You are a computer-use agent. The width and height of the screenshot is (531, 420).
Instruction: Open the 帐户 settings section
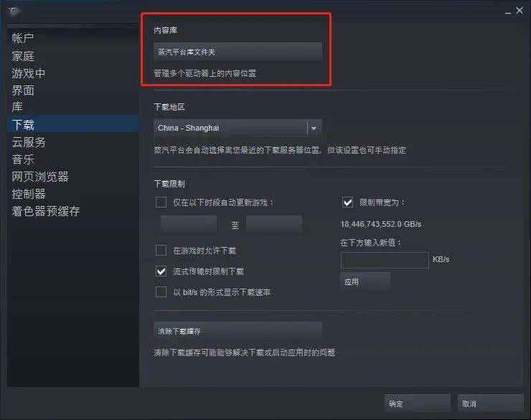[x=23, y=38]
